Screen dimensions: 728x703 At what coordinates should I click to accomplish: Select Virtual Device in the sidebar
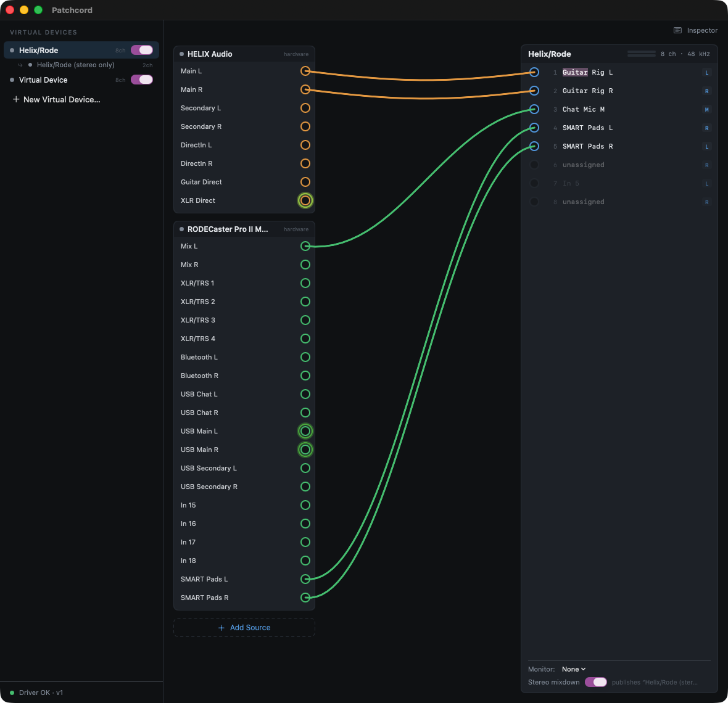tap(43, 80)
